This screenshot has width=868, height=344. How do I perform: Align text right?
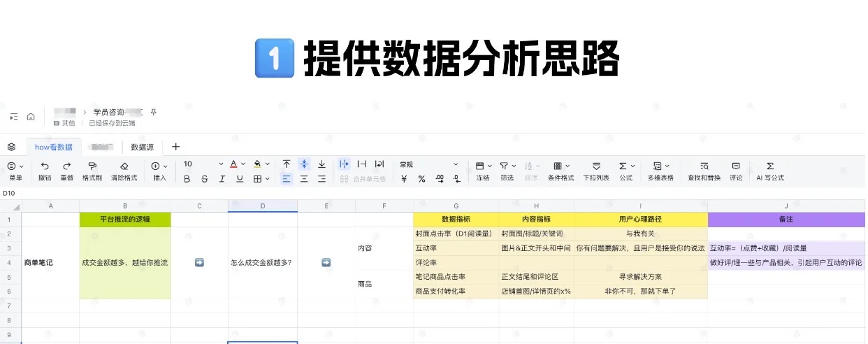[321, 179]
